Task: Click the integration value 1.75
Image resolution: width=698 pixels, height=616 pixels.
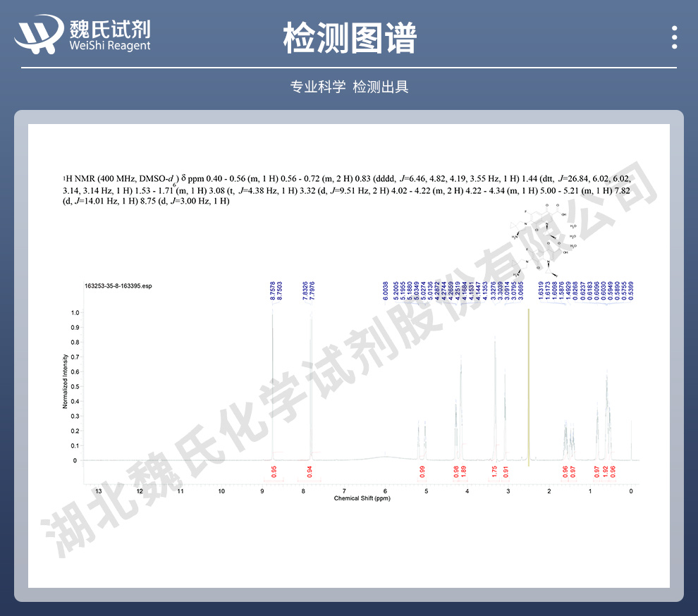Action: point(494,472)
